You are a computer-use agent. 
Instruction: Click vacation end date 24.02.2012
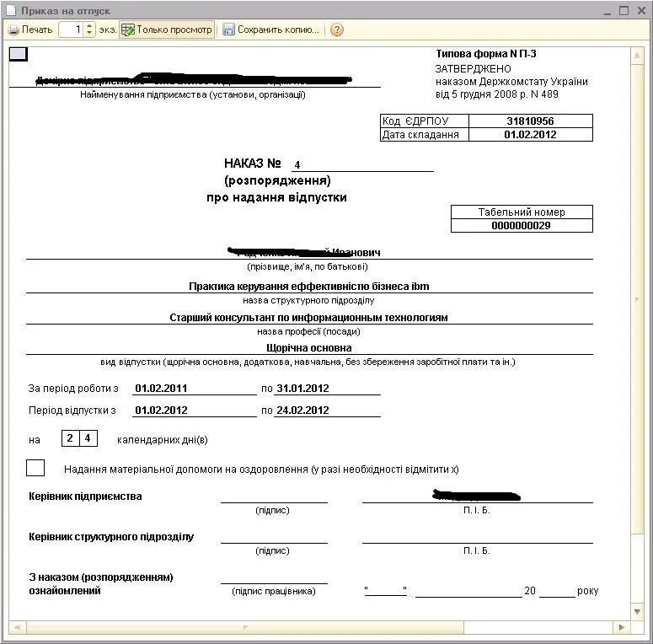[302, 411]
